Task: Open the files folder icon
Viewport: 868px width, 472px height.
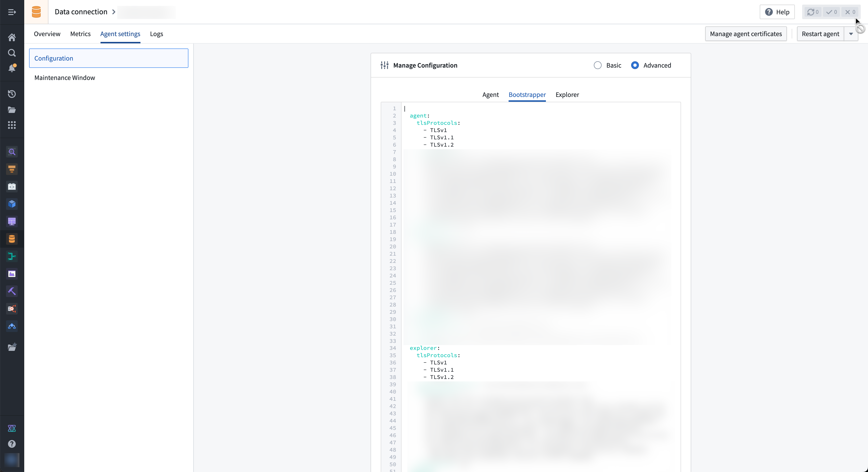Action: click(12, 110)
